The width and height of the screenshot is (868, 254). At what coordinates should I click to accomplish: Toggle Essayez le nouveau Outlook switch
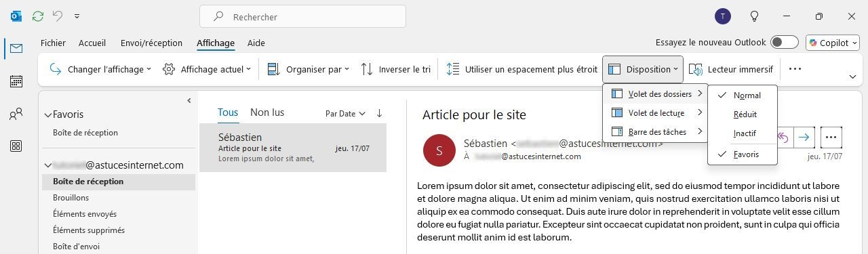[785, 43]
